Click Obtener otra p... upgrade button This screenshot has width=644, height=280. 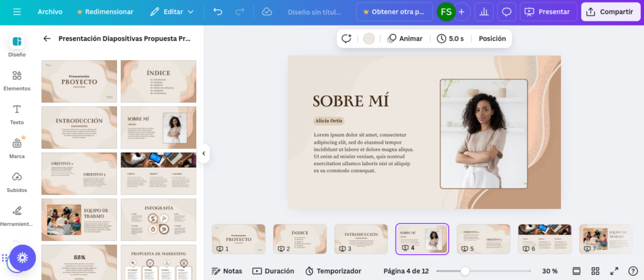(394, 12)
